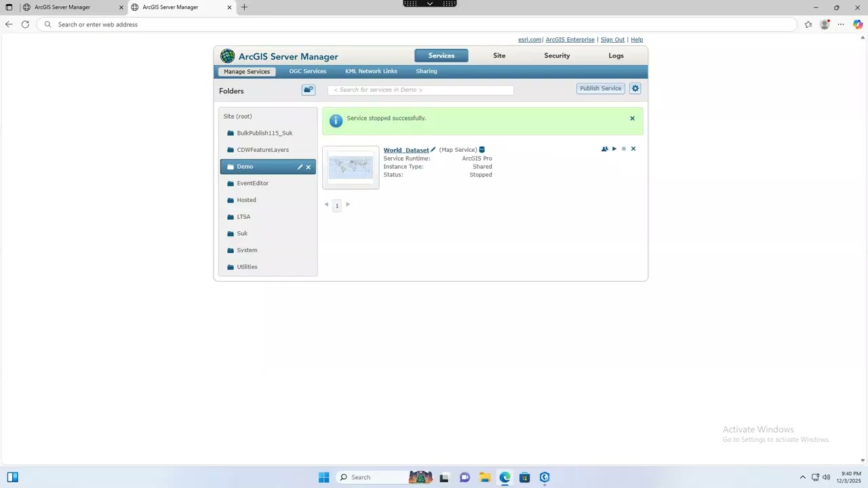Viewport: 868px width, 488px height.
Task: Open the settings gear next to Publish Service
Action: 635,88
